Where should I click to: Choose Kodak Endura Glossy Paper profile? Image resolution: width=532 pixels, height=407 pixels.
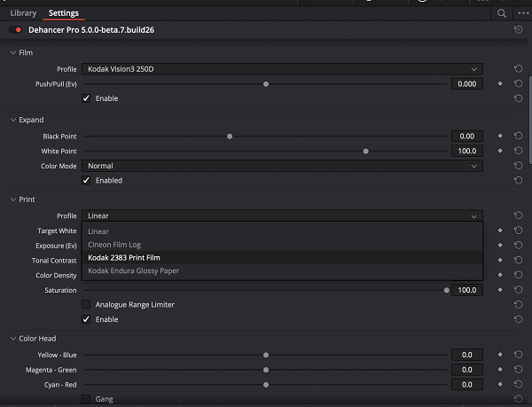(282, 270)
